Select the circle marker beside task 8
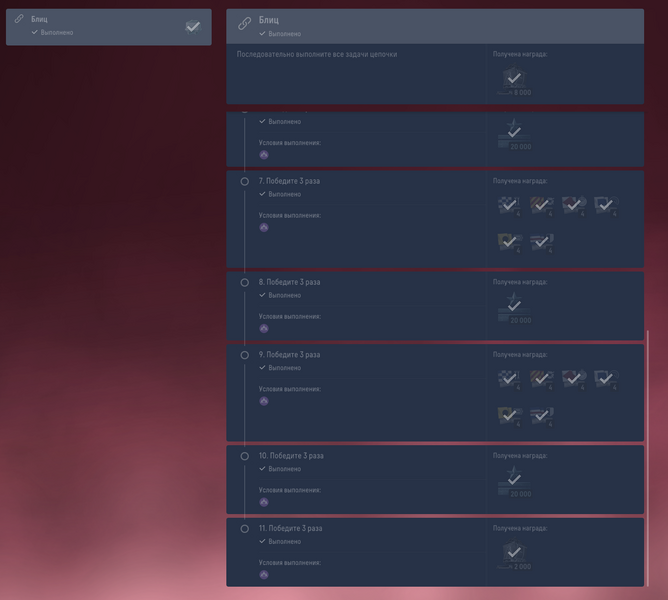This screenshot has height=600, width=668. (x=245, y=283)
